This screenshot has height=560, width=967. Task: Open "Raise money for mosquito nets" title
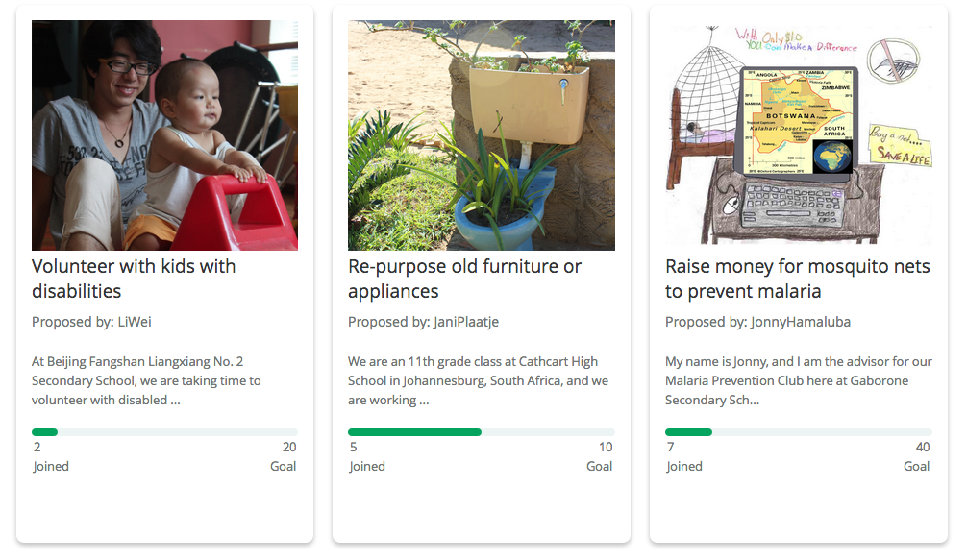(x=797, y=279)
